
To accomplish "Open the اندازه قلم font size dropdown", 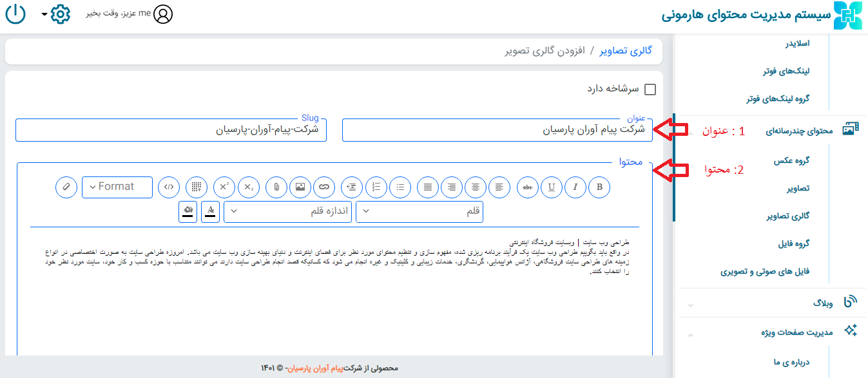I will coord(287,212).
